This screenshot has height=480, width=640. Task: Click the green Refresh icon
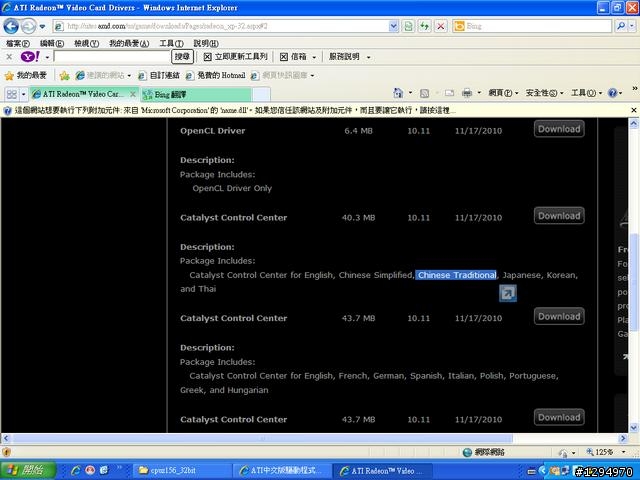click(425, 26)
